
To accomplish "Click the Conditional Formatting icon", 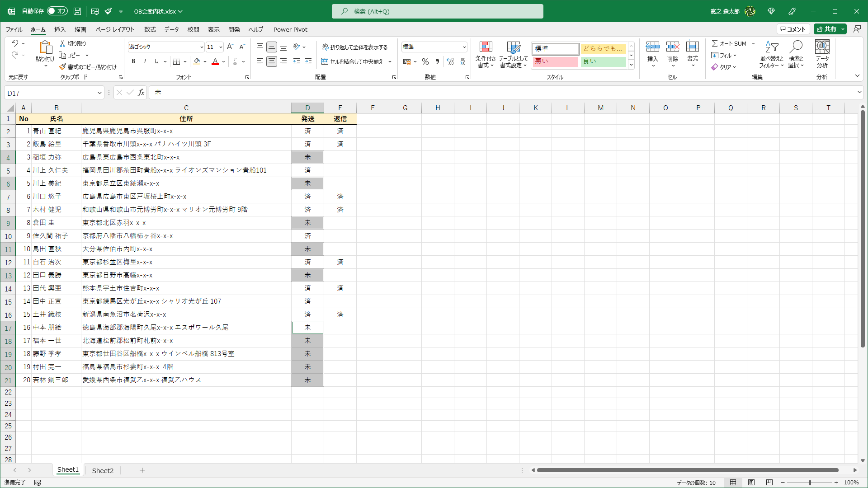I will pyautogui.click(x=486, y=47).
